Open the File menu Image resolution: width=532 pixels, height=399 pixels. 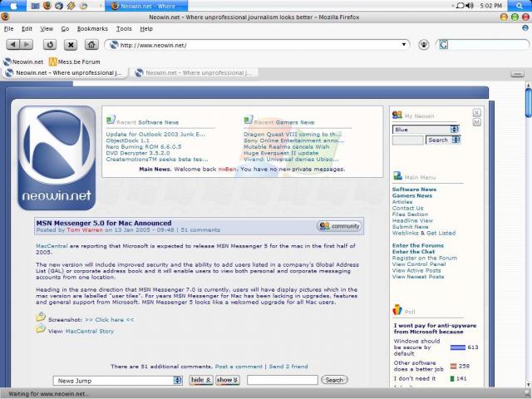(9, 29)
